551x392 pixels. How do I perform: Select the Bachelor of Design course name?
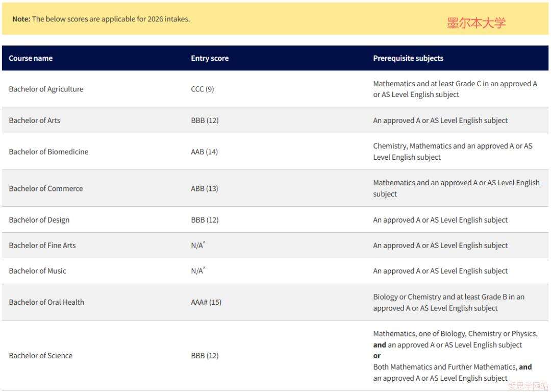point(39,220)
